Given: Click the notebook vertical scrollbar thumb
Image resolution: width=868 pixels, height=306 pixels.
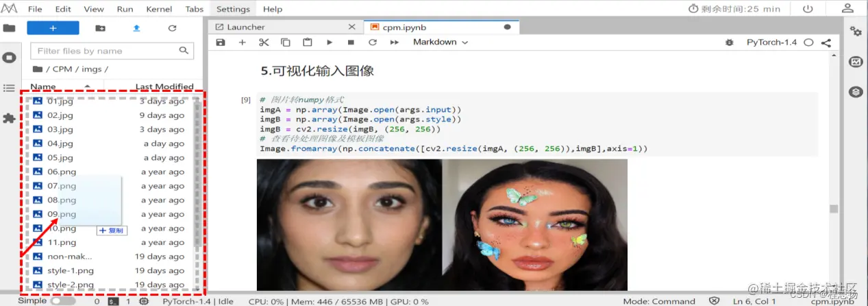Looking at the screenshot, I should click(834, 209).
